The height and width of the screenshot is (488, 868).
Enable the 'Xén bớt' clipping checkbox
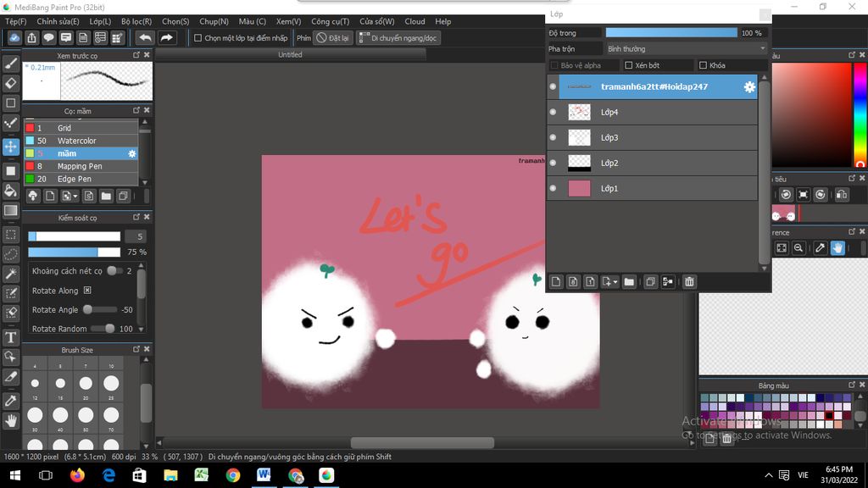(x=628, y=65)
